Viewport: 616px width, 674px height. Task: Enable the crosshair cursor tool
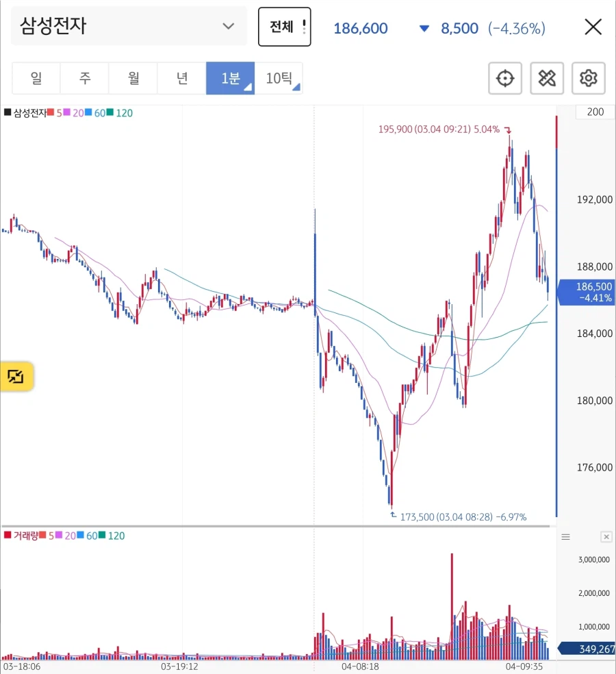[x=505, y=78]
